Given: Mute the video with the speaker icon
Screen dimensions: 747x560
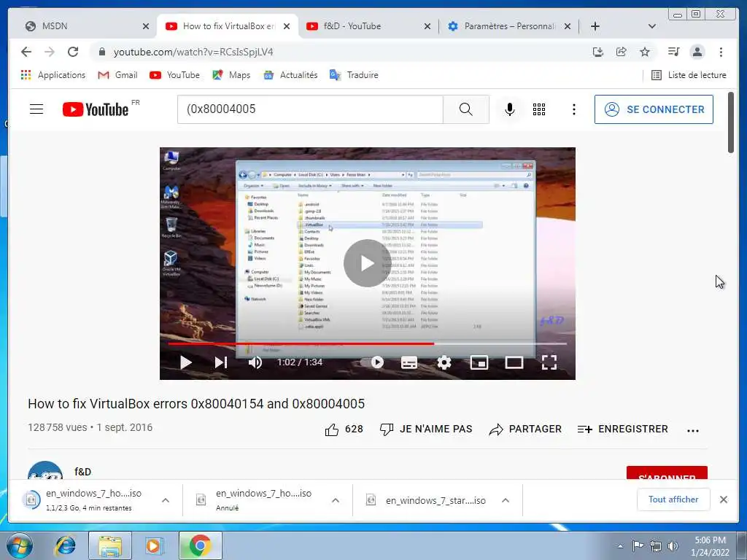Looking at the screenshot, I should (255, 362).
